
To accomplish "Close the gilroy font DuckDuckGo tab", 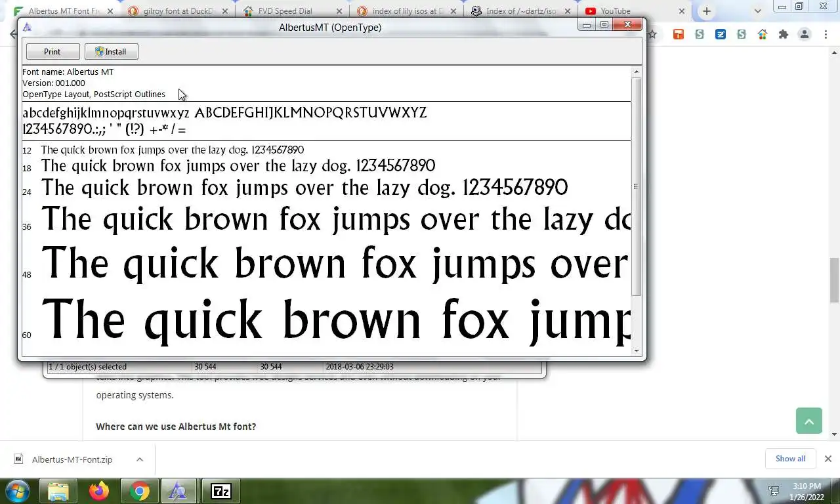I will [x=224, y=11].
